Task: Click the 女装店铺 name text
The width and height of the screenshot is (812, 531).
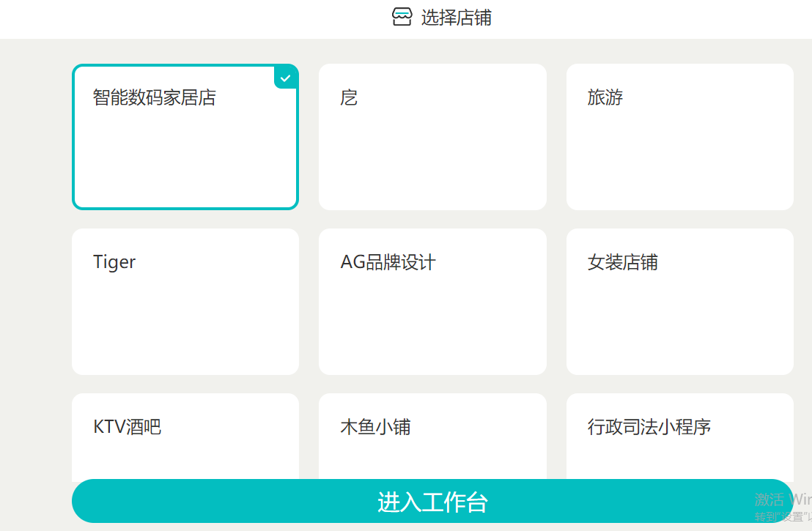Action: tap(622, 262)
